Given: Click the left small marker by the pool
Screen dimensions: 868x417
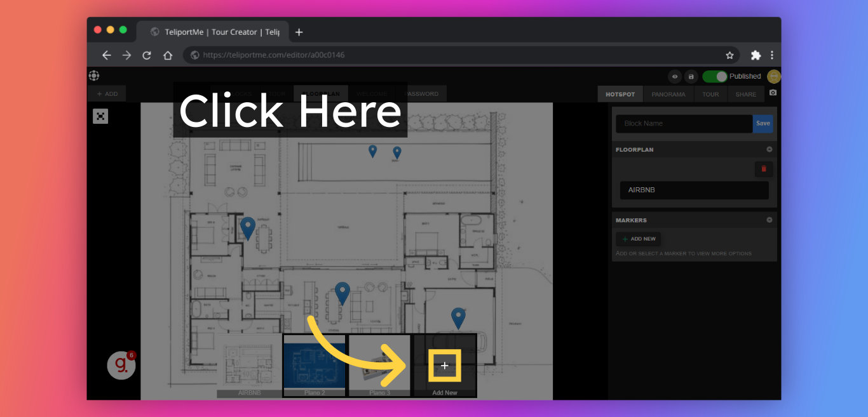Looking at the screenshot, I should [372, 151].
